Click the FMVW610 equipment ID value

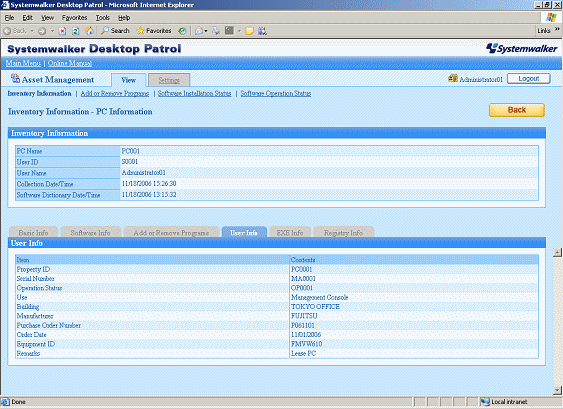[x=306, y=344]
